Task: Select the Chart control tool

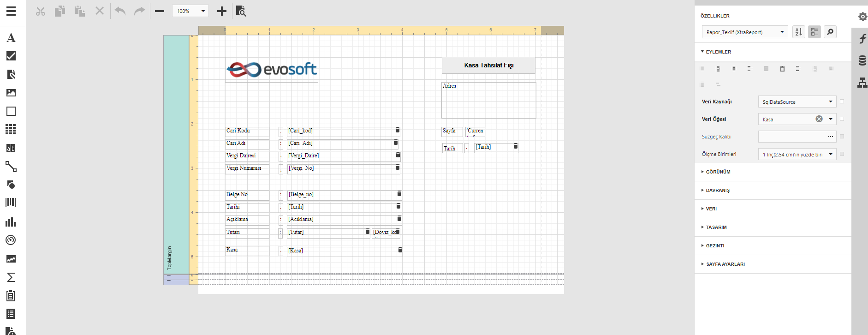Action: coord(11,222)
